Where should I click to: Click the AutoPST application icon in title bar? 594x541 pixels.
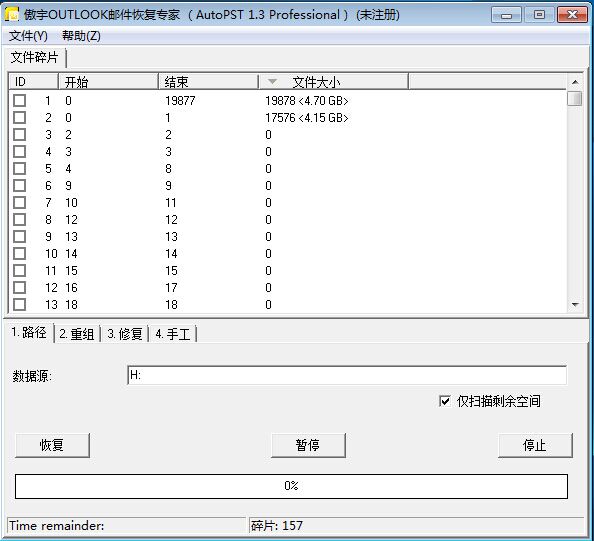click(11, 14)
